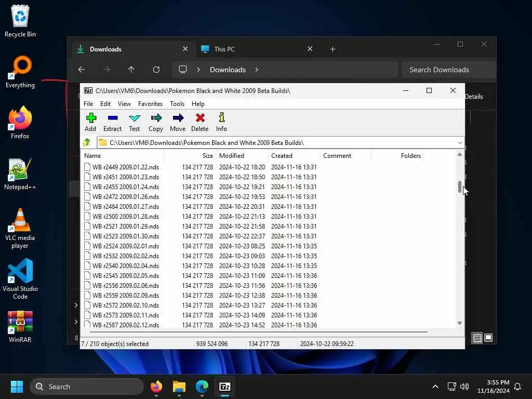The width and height of the screenshot is (532, 399).
Task: Go up one folder level in 7-Zip
Action: point(87,142)
